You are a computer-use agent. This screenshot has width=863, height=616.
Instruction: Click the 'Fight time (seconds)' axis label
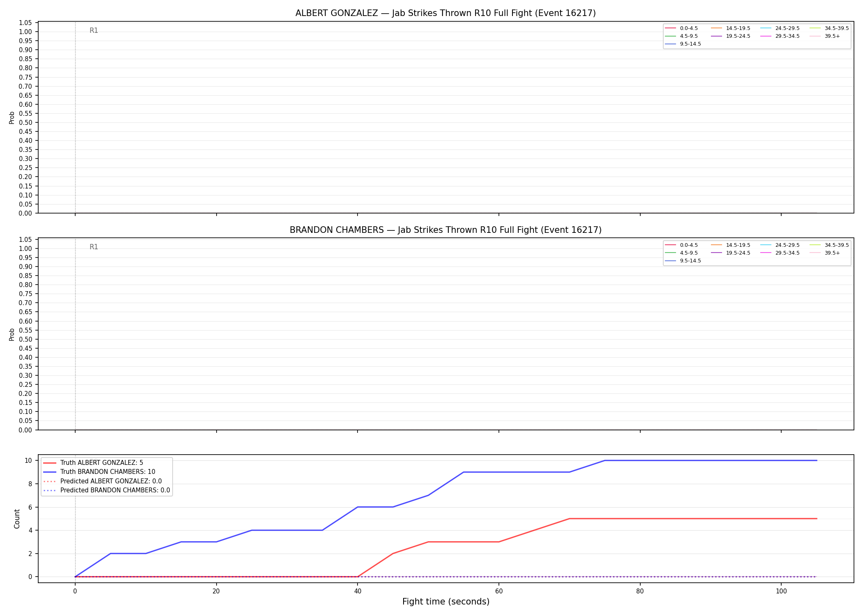click(x=446, y=602)
